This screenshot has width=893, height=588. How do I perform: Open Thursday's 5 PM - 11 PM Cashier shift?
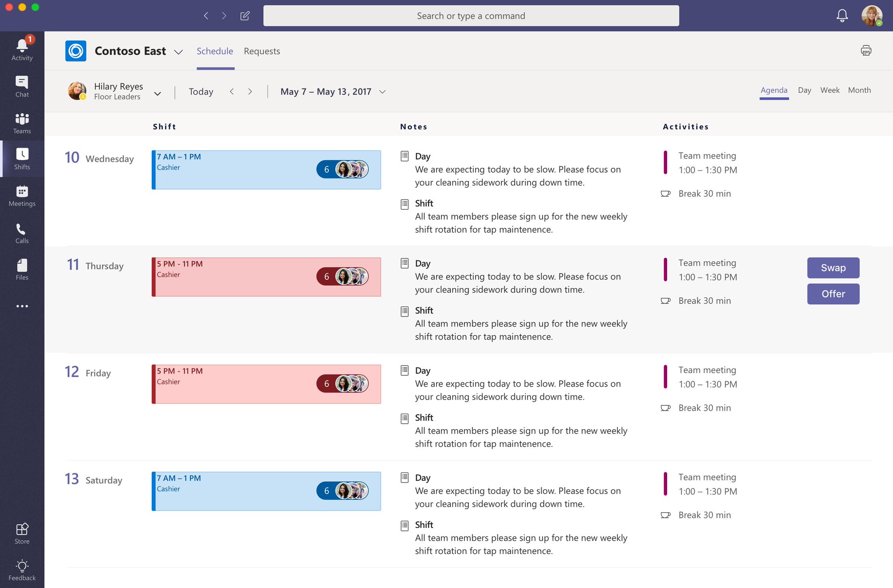[266, 277]
